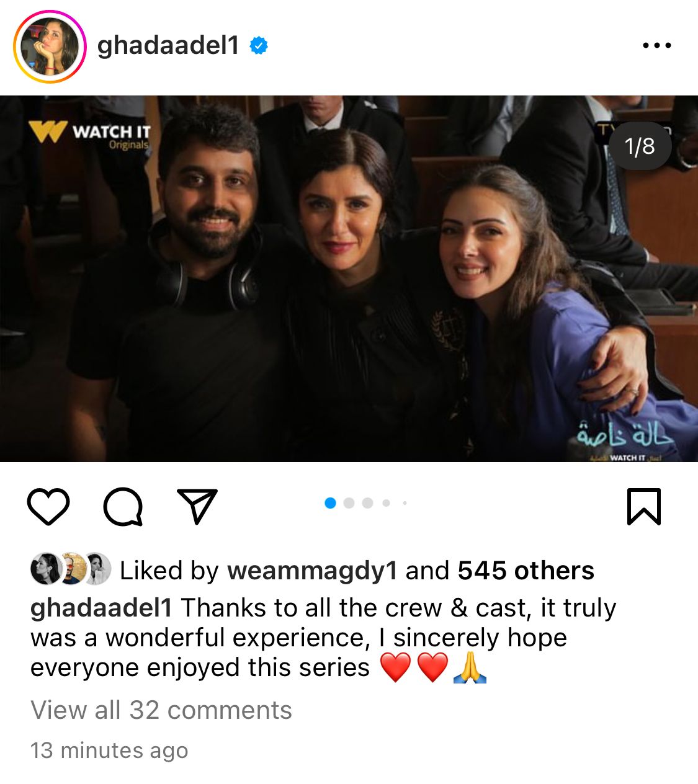Like the post with the heart icon

[48, 507]
